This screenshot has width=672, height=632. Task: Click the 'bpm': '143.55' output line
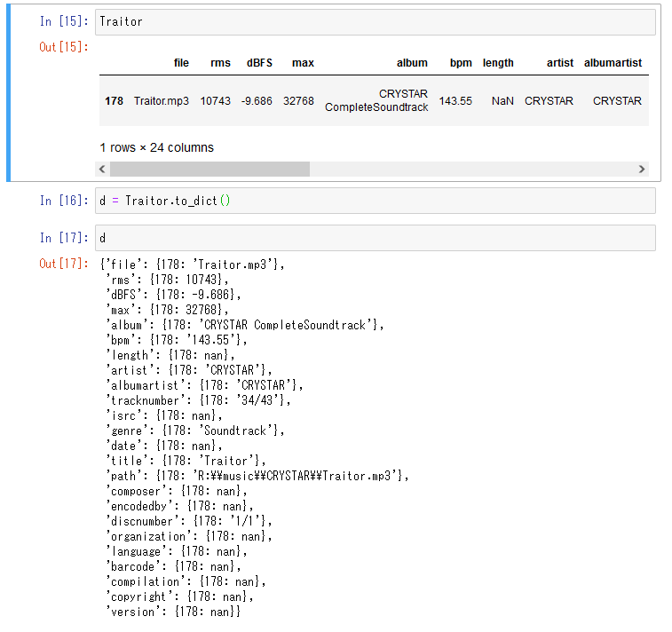click(x=177, y=340)
